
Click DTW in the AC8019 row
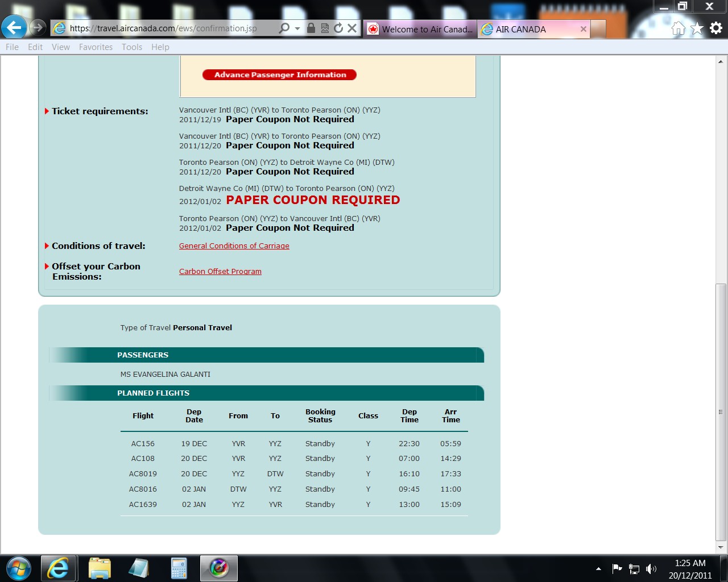[275, 474]
